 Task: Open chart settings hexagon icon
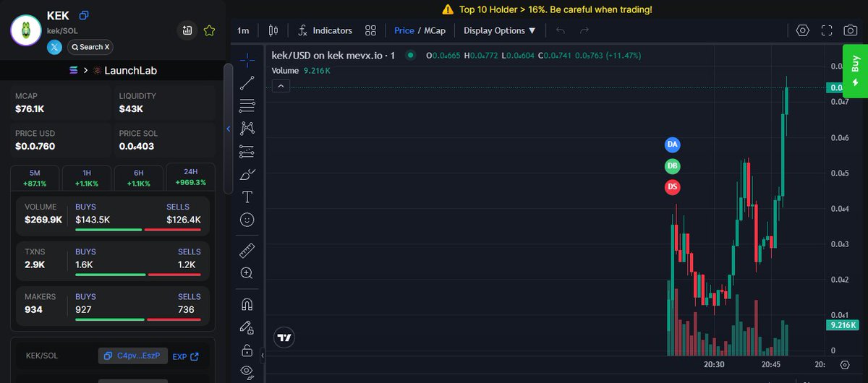tap(802, 30)
